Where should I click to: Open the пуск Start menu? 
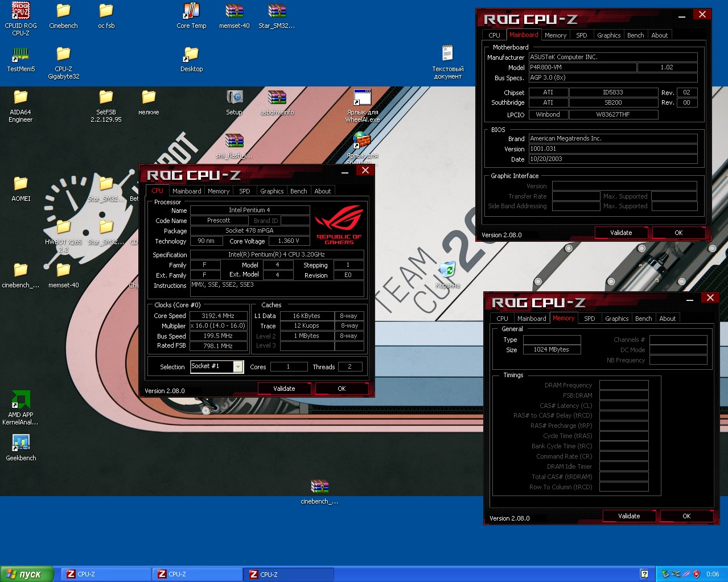tap(27, 574)
